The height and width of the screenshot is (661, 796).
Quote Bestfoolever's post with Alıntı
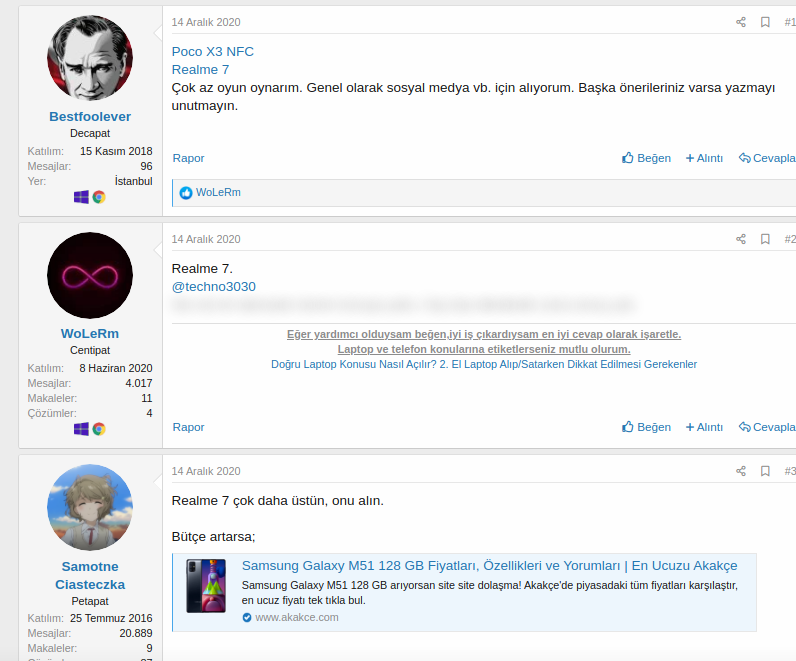tap(704, 158)
